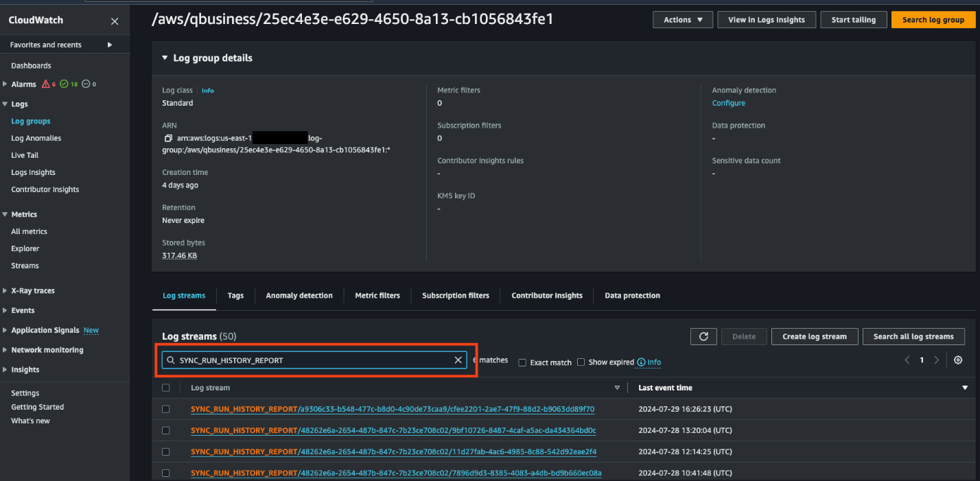Image resolution: width=980 pixels, height=481 pixels.
Task: Click Create log stream button
Action: 815,336
